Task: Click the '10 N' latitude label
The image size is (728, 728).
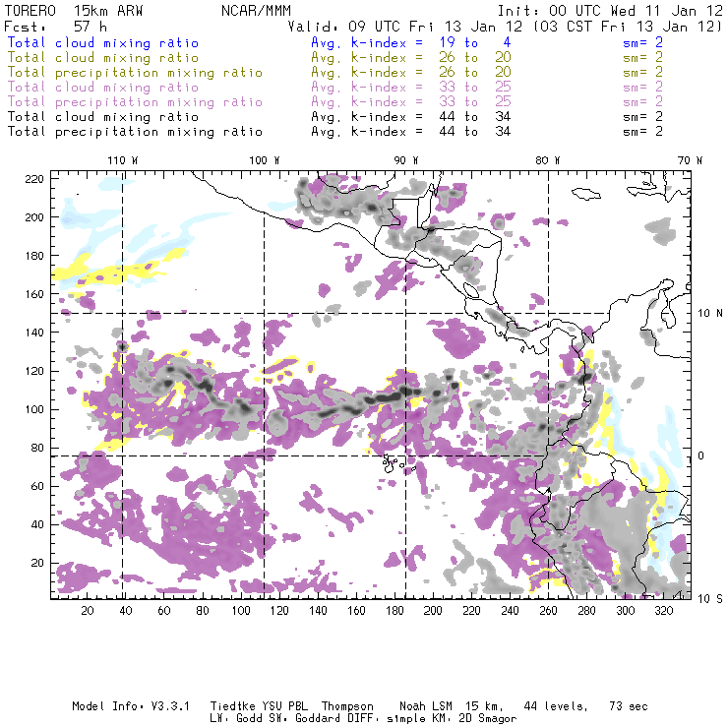Action: [710, 314]
